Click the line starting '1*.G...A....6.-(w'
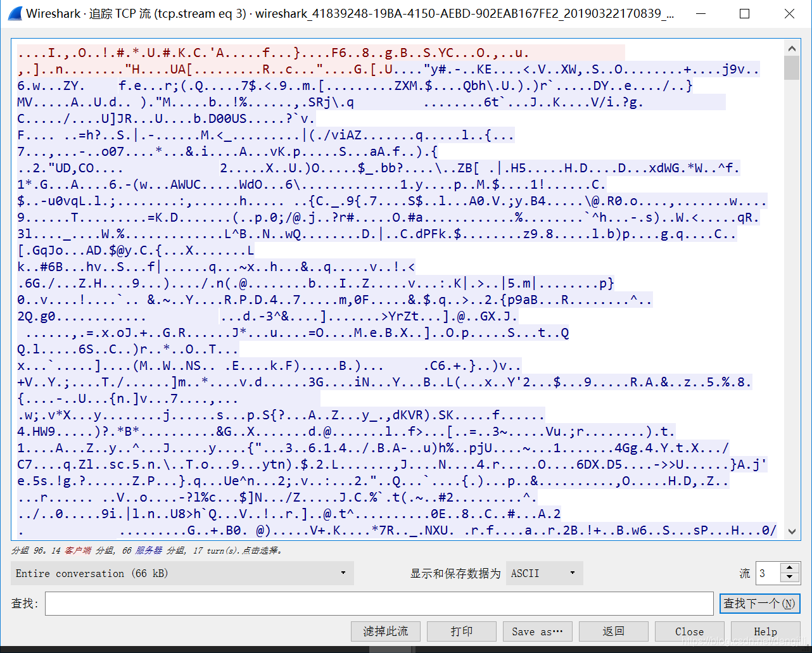Image resolution: width=812 pixels, height=653 pixels. [x=311, y=184]
